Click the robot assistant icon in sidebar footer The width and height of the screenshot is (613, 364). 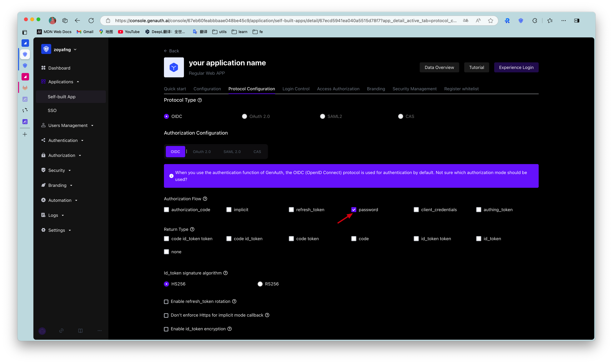(x=42, y=331)
